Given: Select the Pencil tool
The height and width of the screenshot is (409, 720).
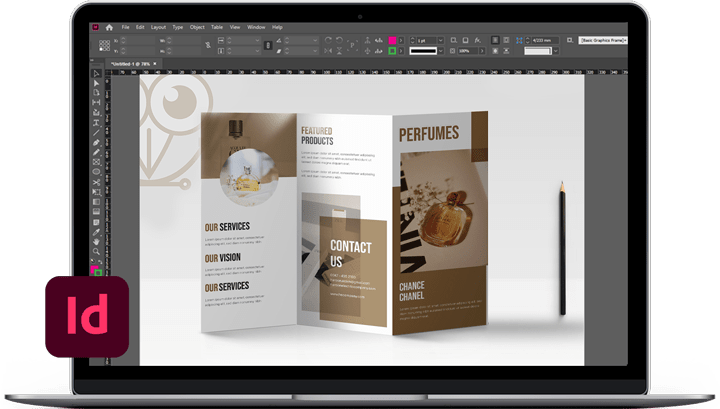Looking at the screenshot, I should coord(96,152).
